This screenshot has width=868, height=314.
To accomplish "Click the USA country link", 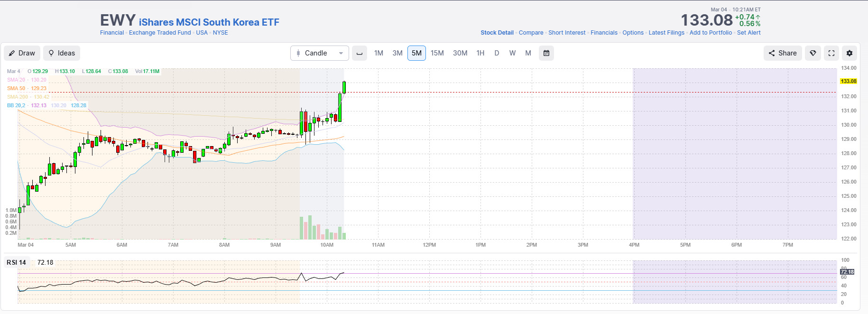I will click(x=202, y=33).
